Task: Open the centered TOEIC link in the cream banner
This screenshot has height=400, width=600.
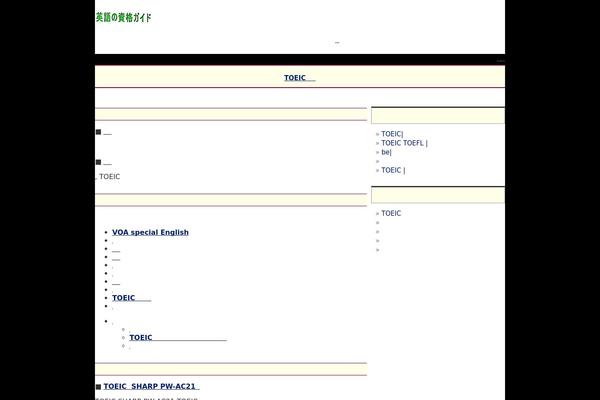Action: pyautogui.click(x=300, y=78)
